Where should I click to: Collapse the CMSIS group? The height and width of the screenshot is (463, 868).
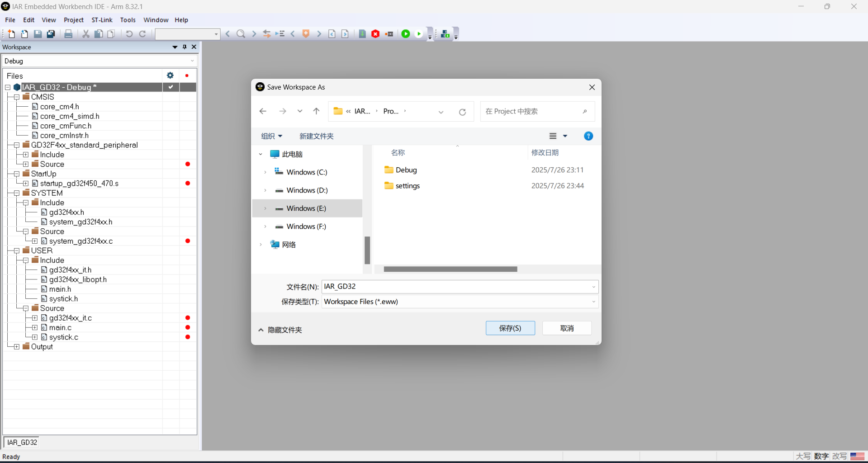(x=17, y=97)
